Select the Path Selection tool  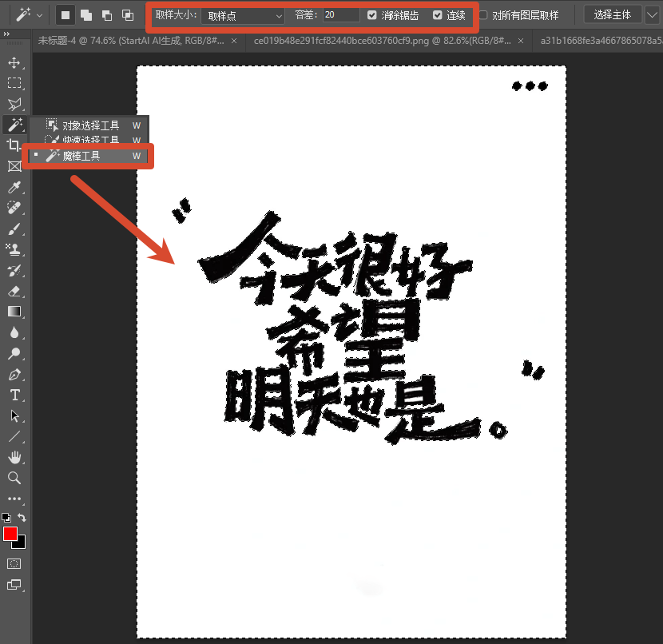pyautogui.click(x=14, y=415)
